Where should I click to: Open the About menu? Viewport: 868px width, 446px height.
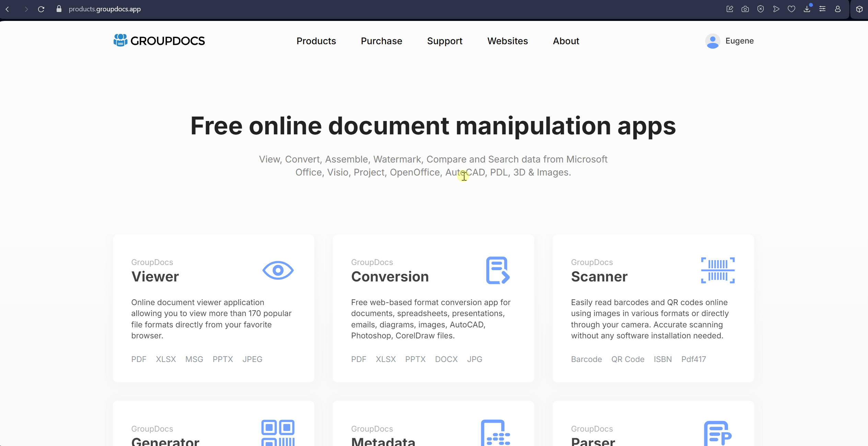click(x=566, y=41)
